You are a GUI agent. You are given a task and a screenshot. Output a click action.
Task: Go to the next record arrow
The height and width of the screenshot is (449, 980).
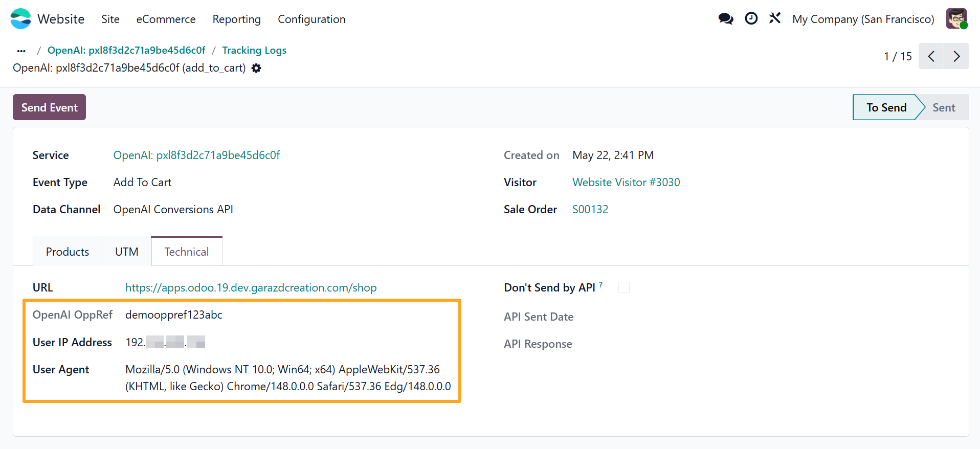pos(956,56)
